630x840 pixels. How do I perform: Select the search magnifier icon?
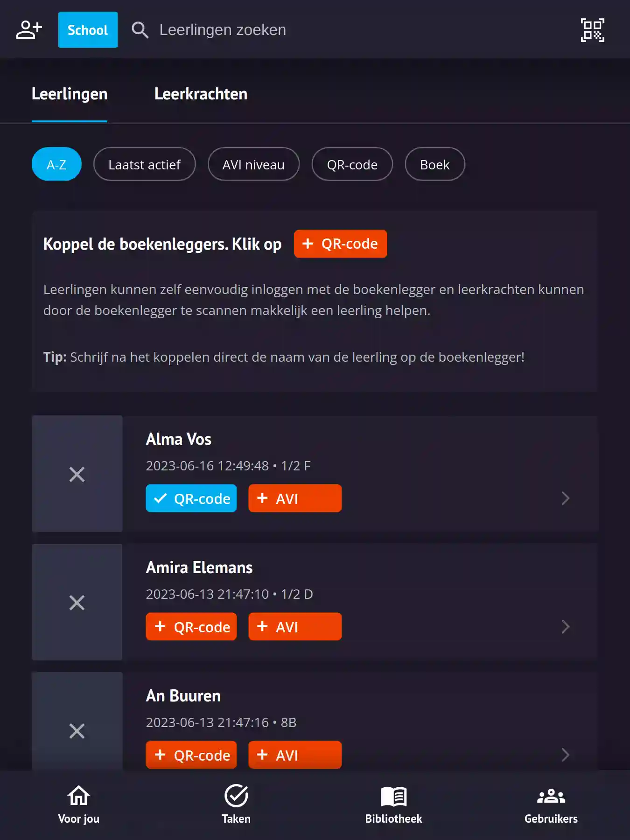tap(140, 30)
